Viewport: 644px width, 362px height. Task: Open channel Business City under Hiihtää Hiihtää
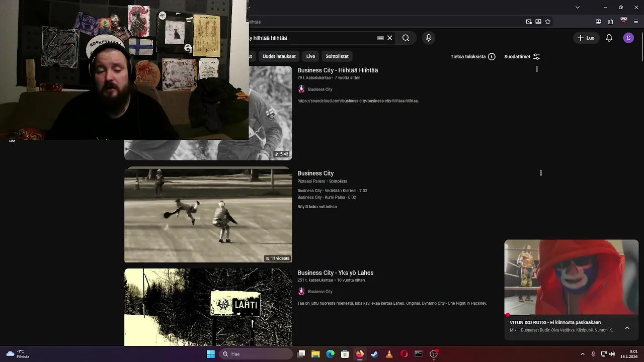pos(320,89)
